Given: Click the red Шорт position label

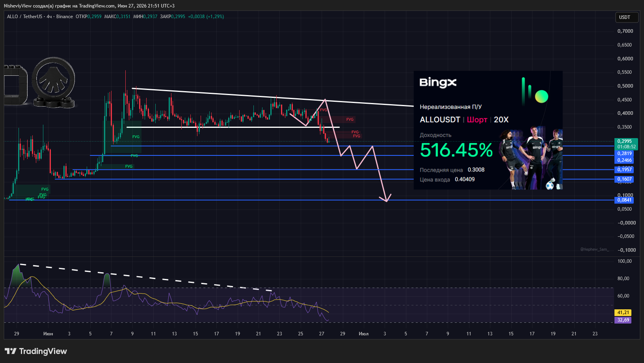Looking at the screenshot, I should pyautogui.click(x=477, y=120).
